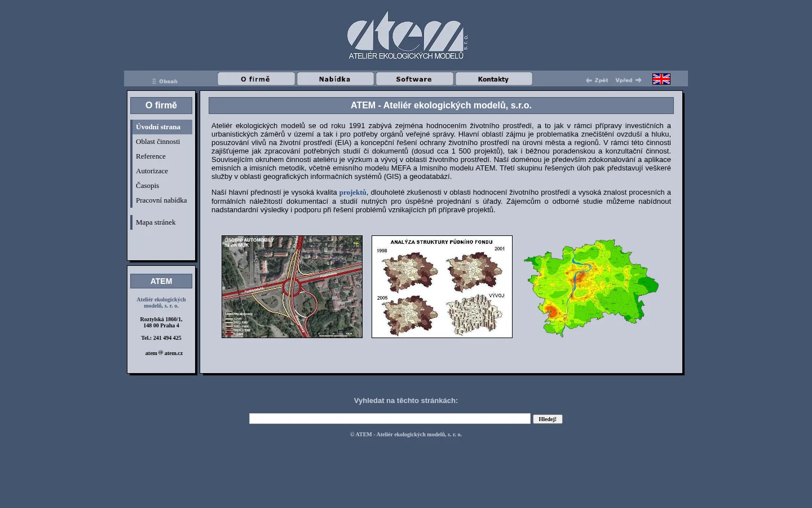Viewport: 812px width, 508px height.
Task: Click the Ateliér ekologických modelů sidebar link
Action: pos(161,303)
